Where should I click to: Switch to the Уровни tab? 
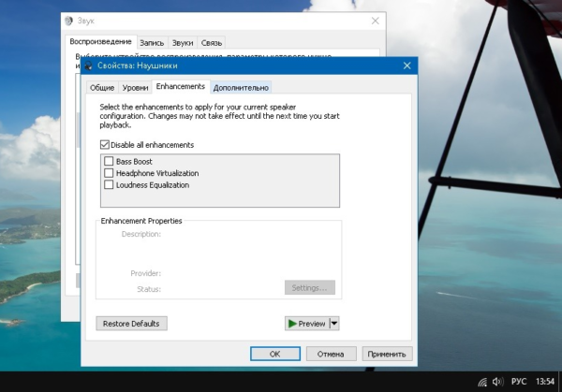point(136,88)
